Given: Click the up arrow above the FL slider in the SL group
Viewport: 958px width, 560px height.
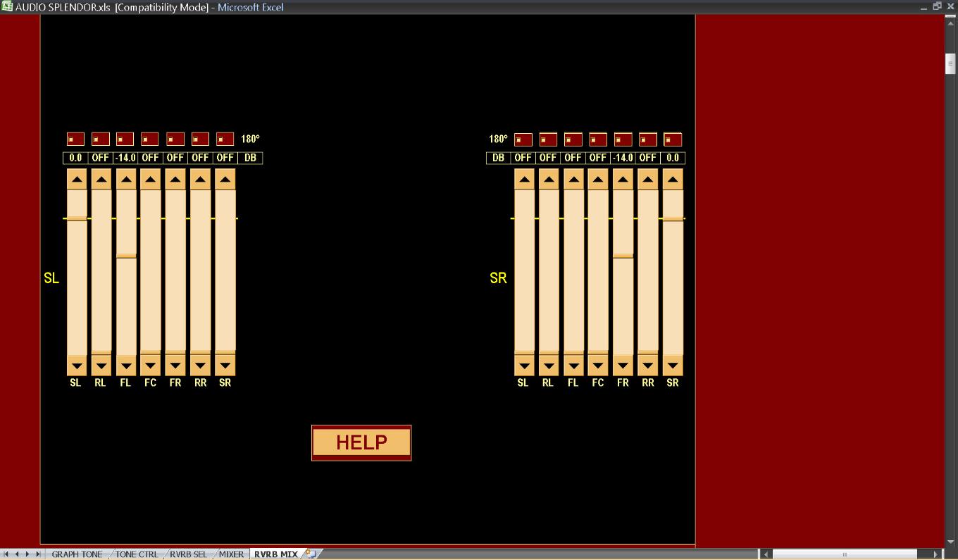Looking at the screenshot, I should 126,180.
